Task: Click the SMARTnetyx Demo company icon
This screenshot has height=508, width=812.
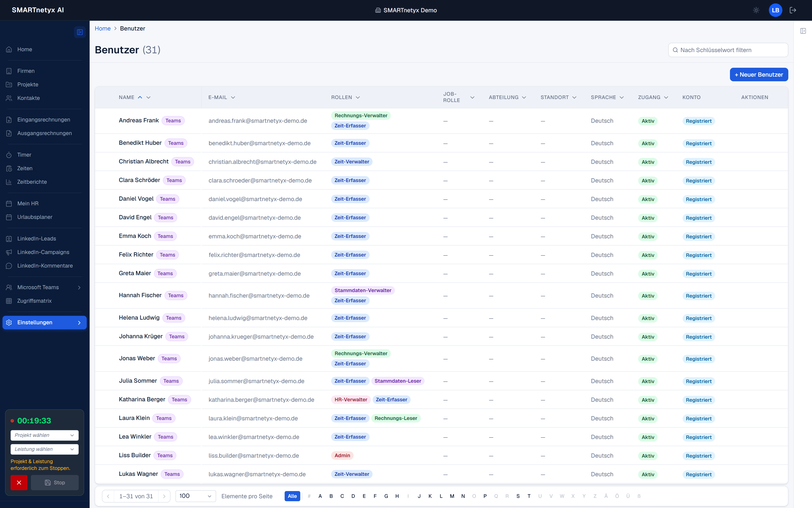Action: coord(378,10)
